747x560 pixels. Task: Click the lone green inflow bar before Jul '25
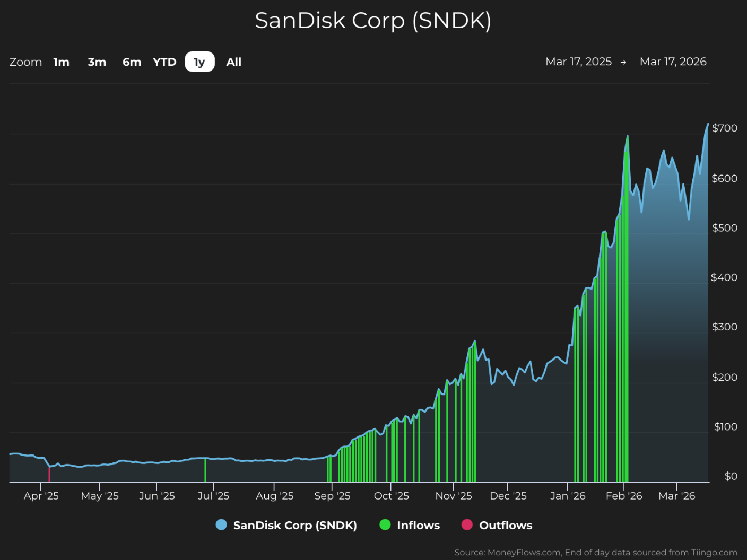coord(205,470)
